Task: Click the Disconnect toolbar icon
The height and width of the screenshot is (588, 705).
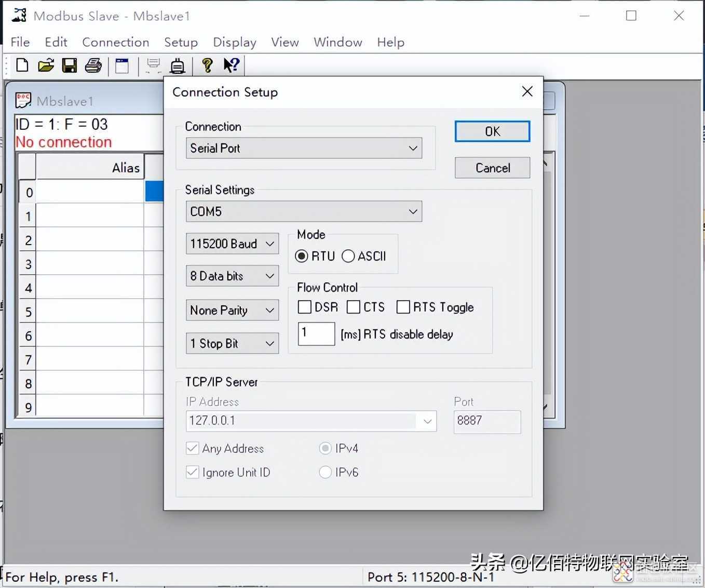Action: (x=178, y=65)
